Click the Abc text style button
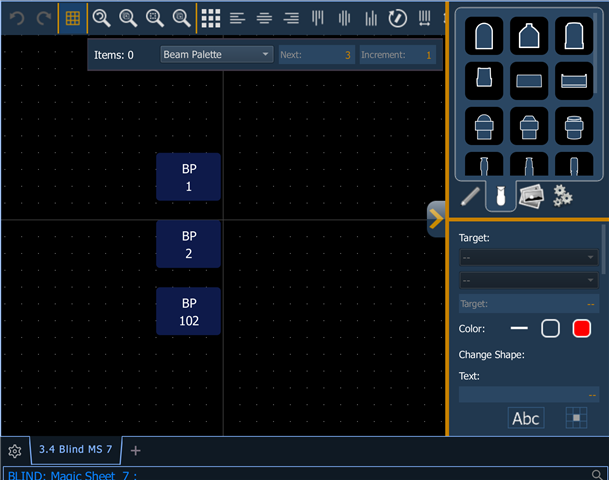This screenshot has height=480, width=609. (526, 418)
